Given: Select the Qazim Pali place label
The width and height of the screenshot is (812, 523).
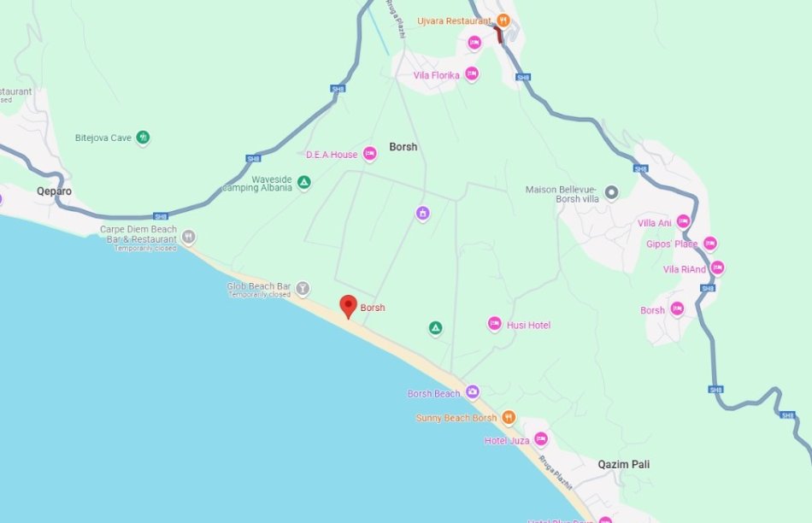Looking at the screenshot, I should click(x=623, y=465).
